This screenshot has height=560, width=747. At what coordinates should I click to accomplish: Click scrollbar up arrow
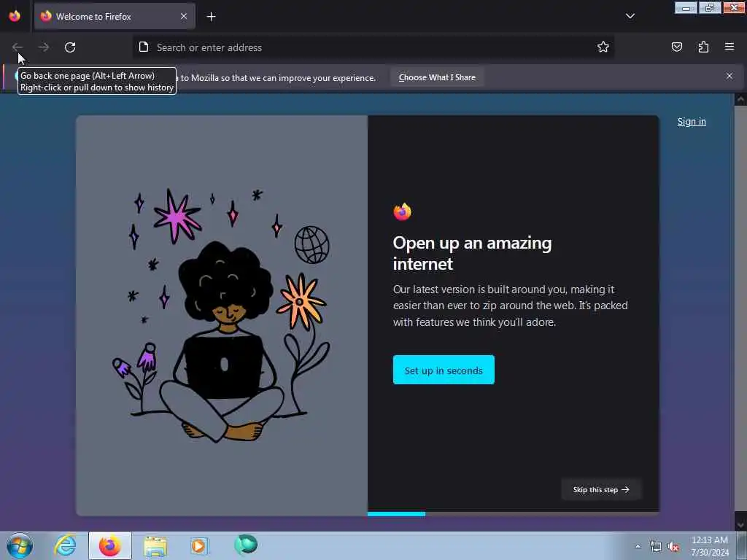(x=740, y=99)
